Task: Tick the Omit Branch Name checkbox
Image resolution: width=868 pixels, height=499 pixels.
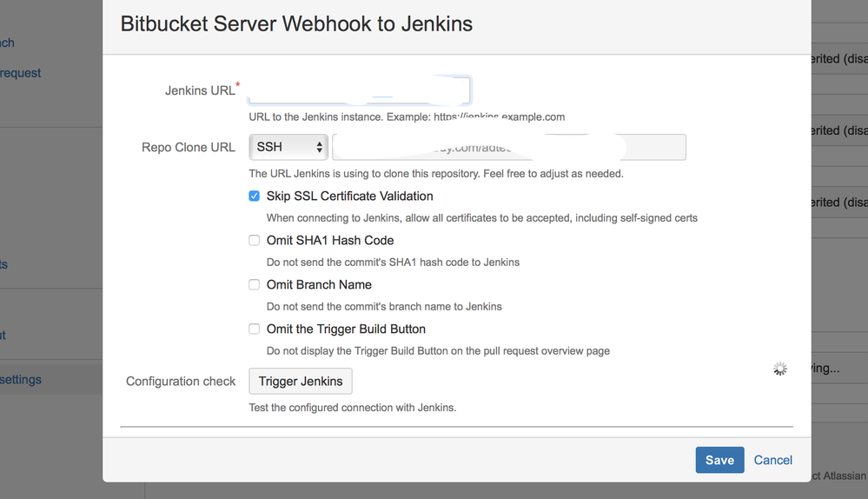Action: [x=255, y=285]
